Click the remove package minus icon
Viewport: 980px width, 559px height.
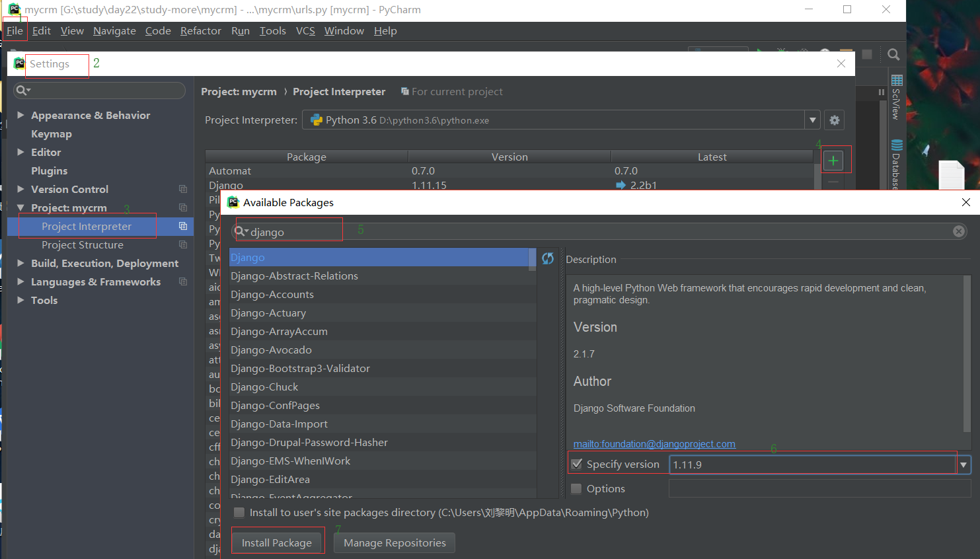tap(833, 182)
